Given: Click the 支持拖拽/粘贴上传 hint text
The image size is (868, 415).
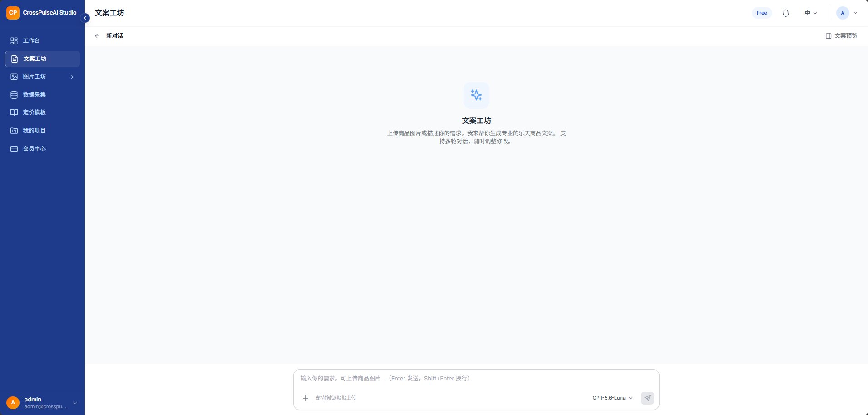Looking at the screenshot, I should pos(335,398).
